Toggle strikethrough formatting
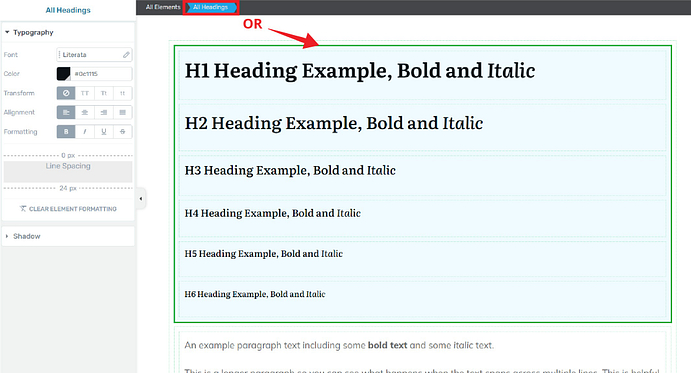The width and height of the screenshot is (691, 373). tap(123, 131)
